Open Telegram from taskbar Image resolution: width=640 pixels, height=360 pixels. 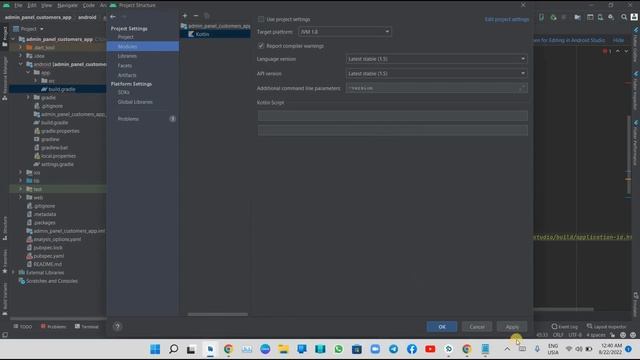[393, 349]
